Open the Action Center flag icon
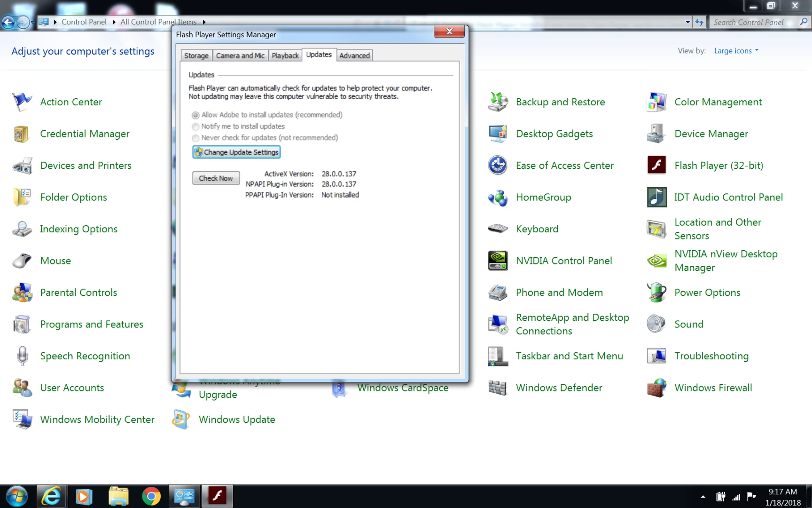Image resolution: width=812 pixels, height=508 pixels. pyautogui.click(x=22, y=102)
